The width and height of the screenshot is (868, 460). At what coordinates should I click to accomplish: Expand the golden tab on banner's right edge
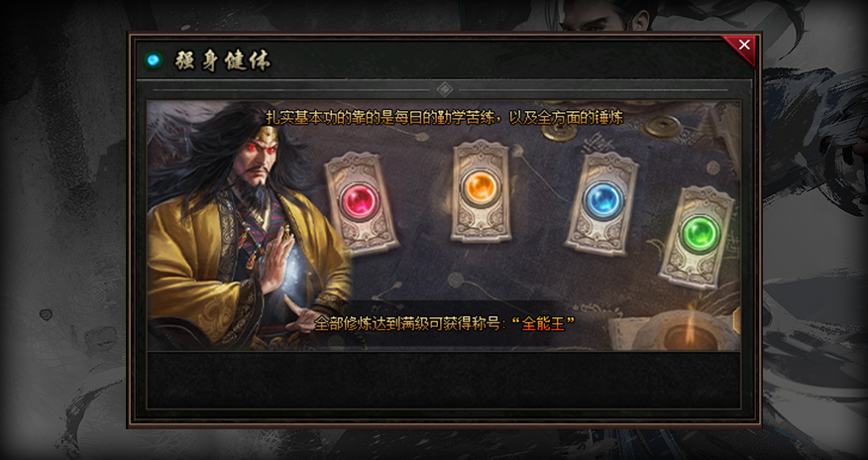(737, 321)
